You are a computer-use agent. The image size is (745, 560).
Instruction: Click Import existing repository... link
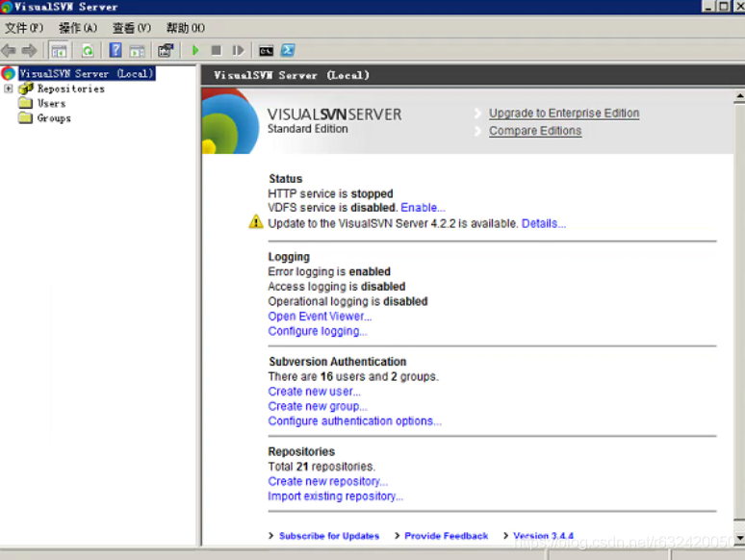pyautogui.click(x=335, y=496)
